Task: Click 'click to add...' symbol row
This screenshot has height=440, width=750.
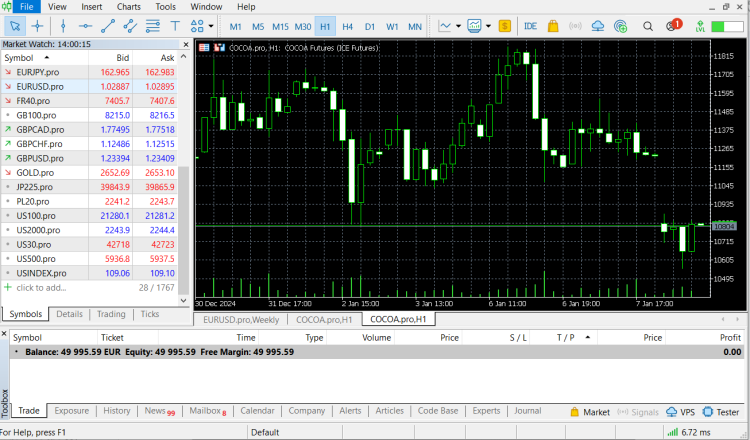Action: coord(40,287)
